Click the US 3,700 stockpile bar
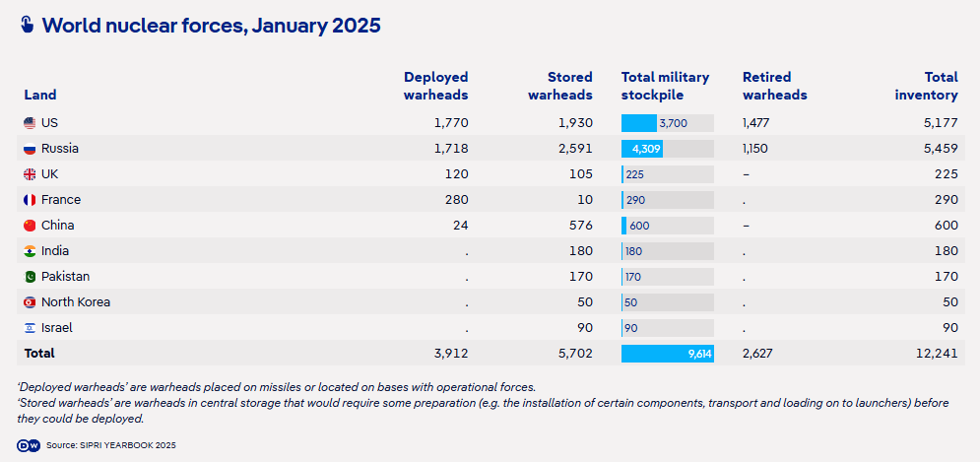The image size is (980, 462). (639, 123)
